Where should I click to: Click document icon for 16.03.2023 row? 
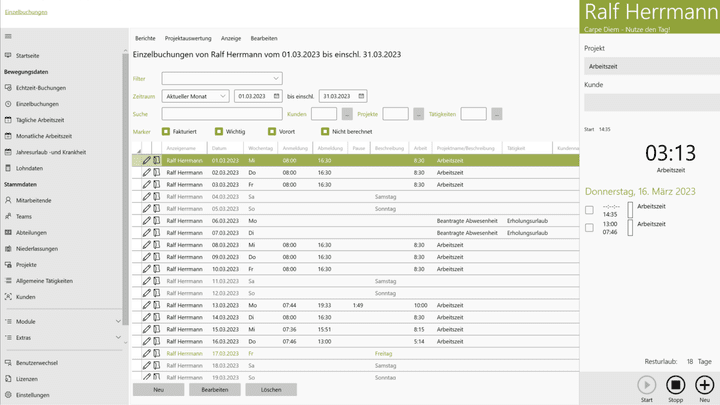tap(157, 341)
